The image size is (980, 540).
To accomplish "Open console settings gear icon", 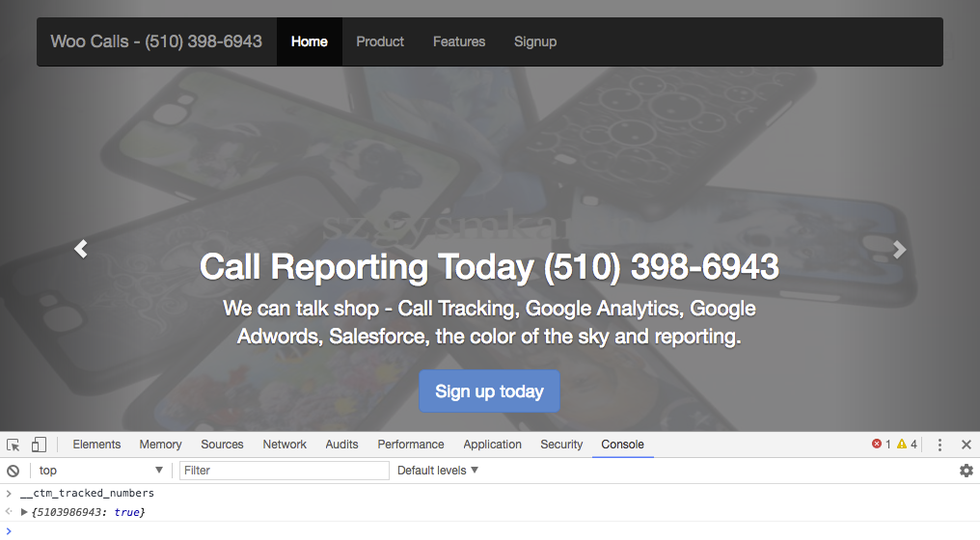I will pyautogui.click(x=966, y=471).
